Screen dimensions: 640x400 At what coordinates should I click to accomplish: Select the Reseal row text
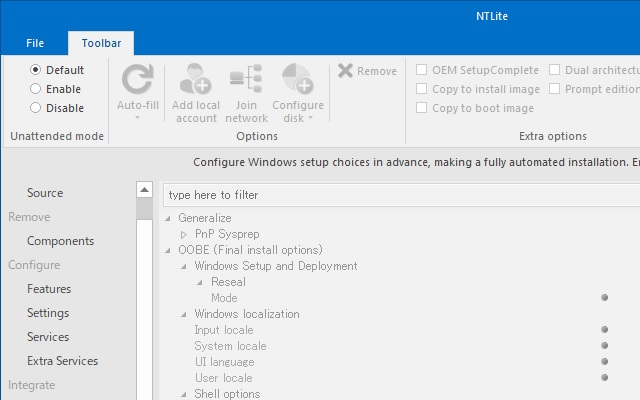pos(228,282)
